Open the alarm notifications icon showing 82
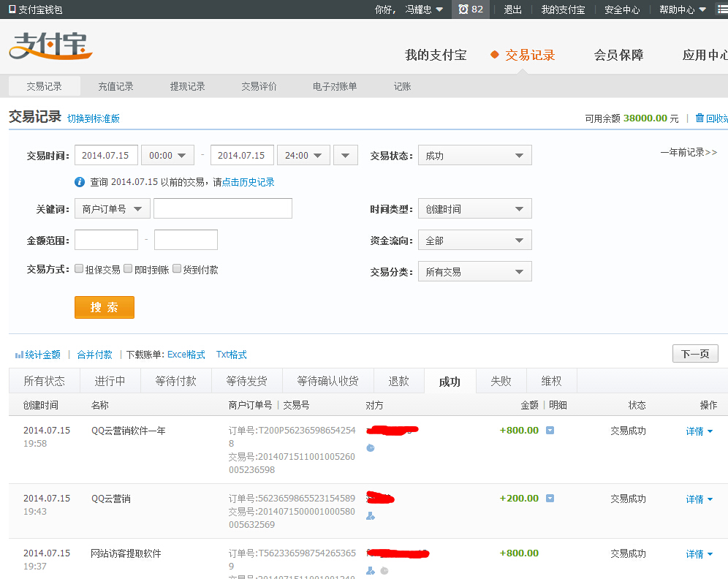 [470, 10]
